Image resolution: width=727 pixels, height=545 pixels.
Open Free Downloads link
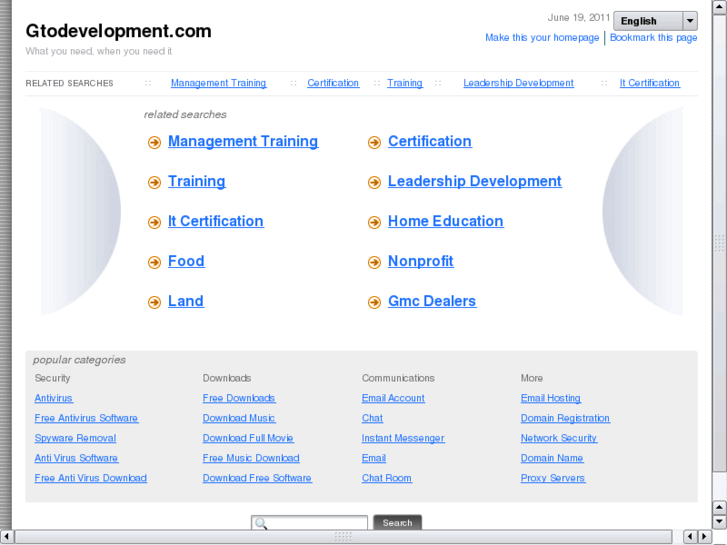click(239, 398)
